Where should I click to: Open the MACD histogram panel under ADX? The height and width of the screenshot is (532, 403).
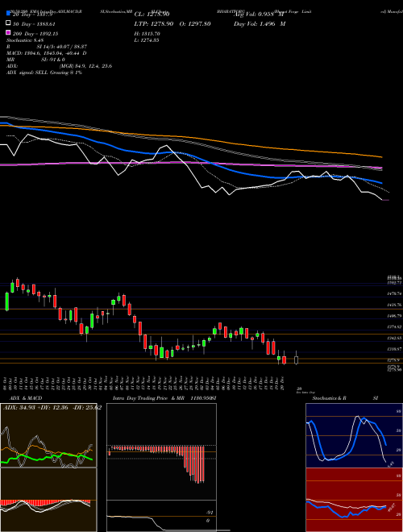click(x=48, y=500)
